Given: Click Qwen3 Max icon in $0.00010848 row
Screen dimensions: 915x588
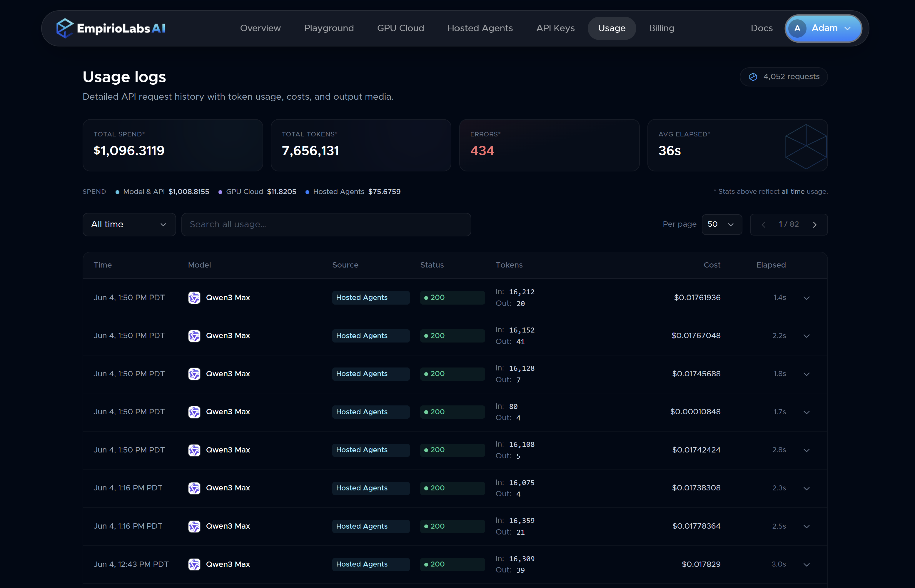Looking at the screenshot, I should coord(194,412).
